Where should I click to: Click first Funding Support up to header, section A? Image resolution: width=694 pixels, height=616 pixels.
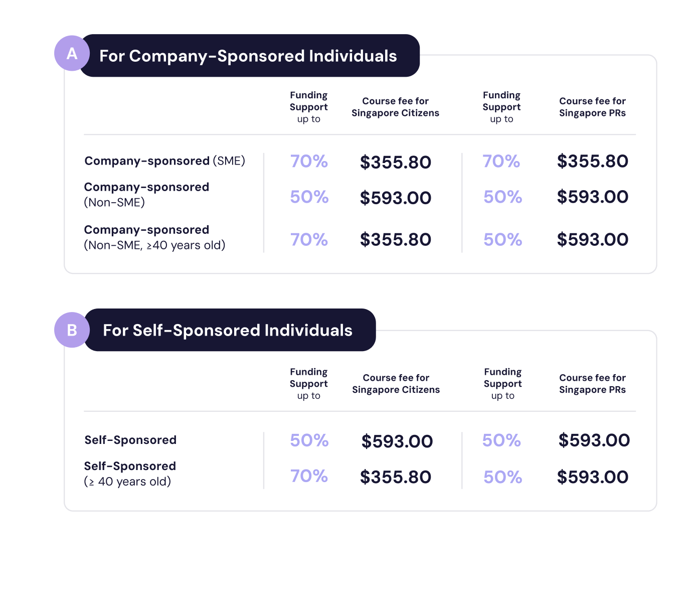tap(309, 107)
